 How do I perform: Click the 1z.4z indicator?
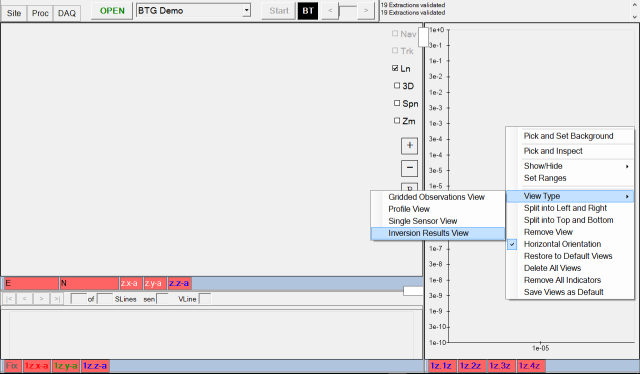530,366
